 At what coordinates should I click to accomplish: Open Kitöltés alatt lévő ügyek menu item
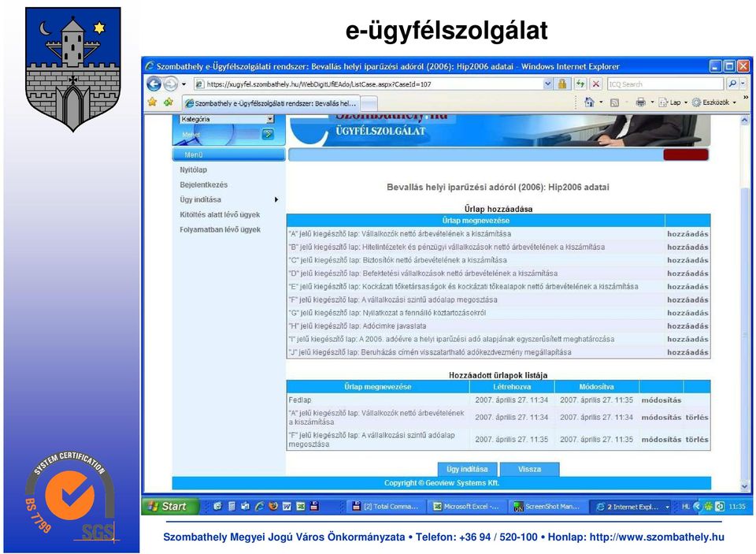(x=220, y=215)
